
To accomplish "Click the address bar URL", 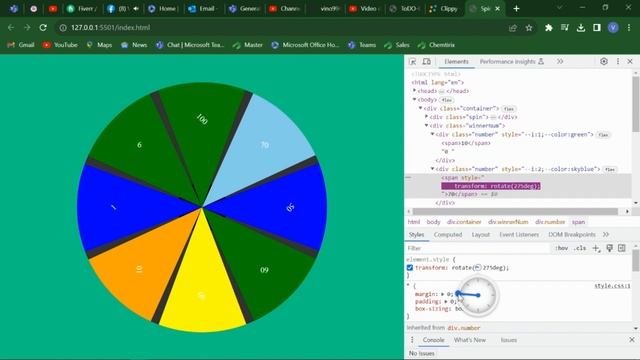I will click(111, 28).
